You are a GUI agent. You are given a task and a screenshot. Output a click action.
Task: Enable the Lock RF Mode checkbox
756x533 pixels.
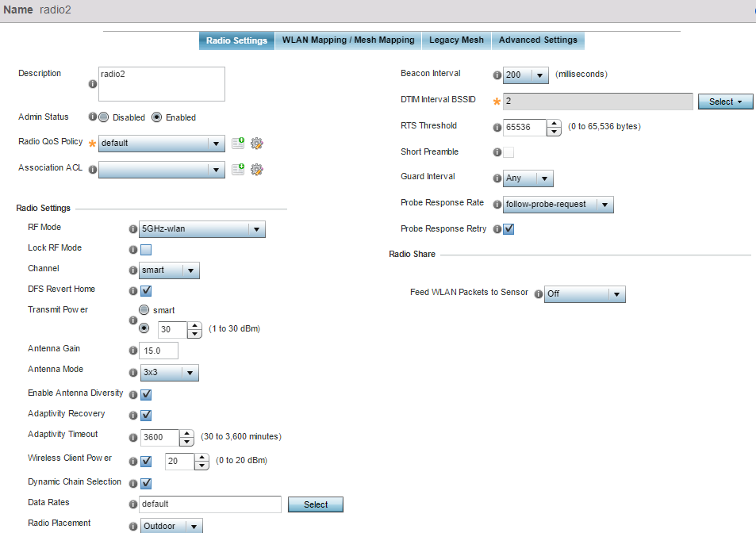pyautogui.click(x=146, y=250)
